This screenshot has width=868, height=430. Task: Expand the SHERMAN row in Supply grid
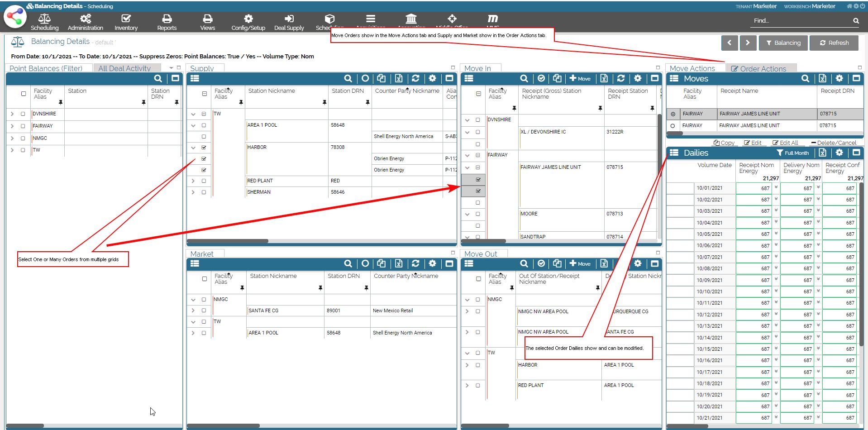click(193, 192)
